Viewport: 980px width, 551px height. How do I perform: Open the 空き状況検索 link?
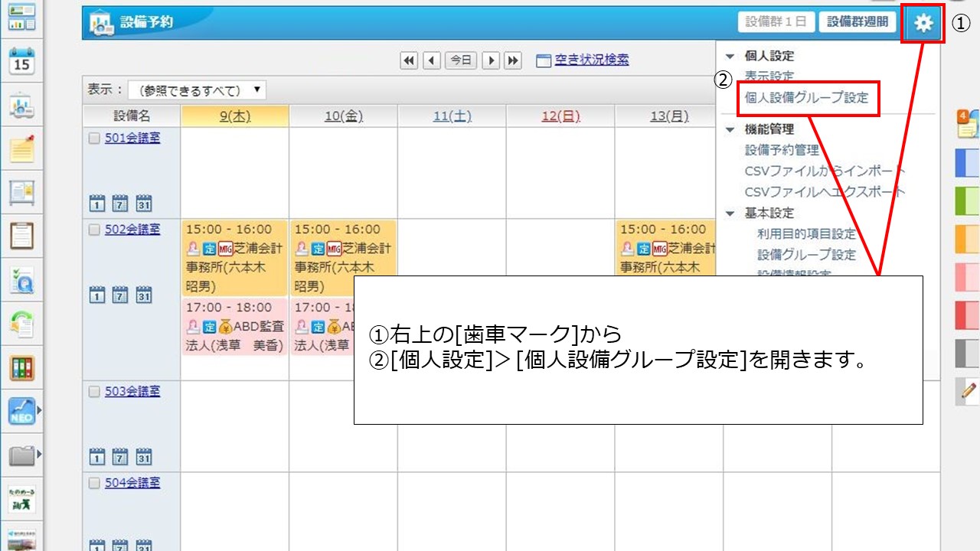point(591,60)
